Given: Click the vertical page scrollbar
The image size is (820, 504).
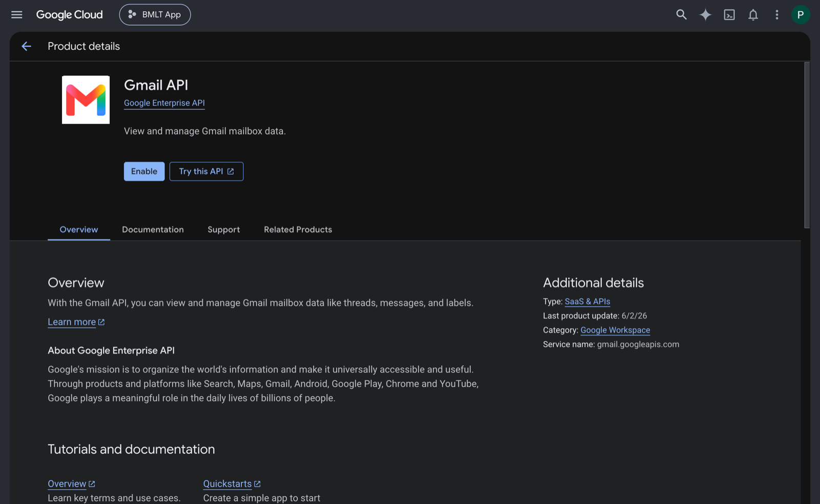Looking at the screenshot, I should 807,145.
